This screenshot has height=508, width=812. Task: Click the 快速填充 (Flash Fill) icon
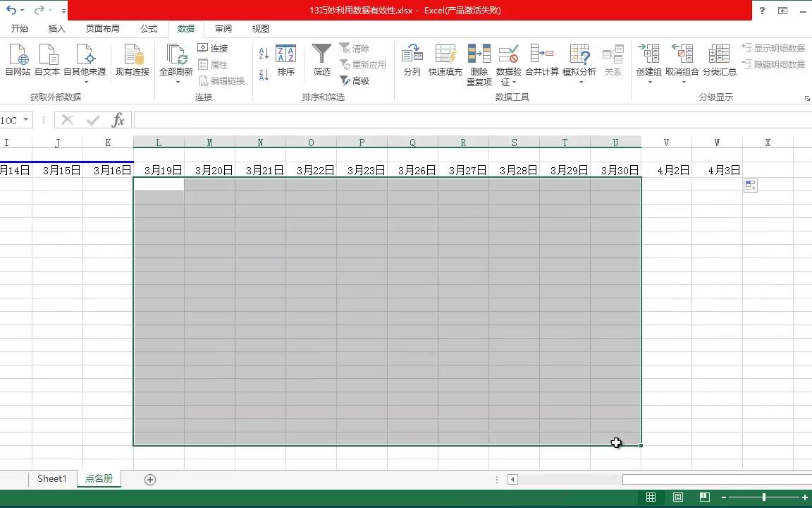pyautogui.click(x=445, y=61)
